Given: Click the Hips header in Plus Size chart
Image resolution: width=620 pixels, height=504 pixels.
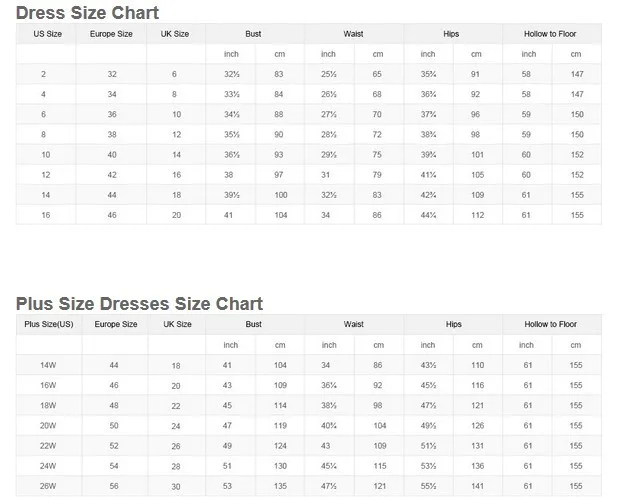Looking at the screenshot, I should coord(454,324).
